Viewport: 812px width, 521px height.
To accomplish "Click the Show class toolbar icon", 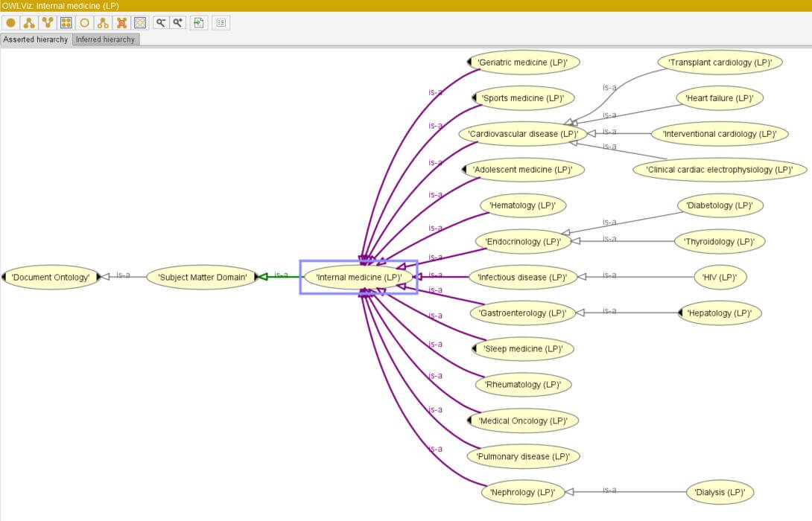I will click(x=11, y=23).
